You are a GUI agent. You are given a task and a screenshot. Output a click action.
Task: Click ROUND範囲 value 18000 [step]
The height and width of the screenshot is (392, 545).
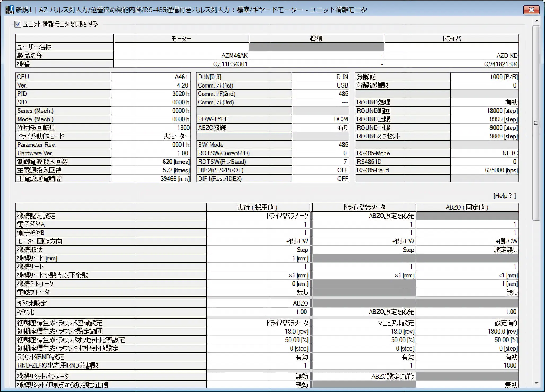tap(502, 111)
